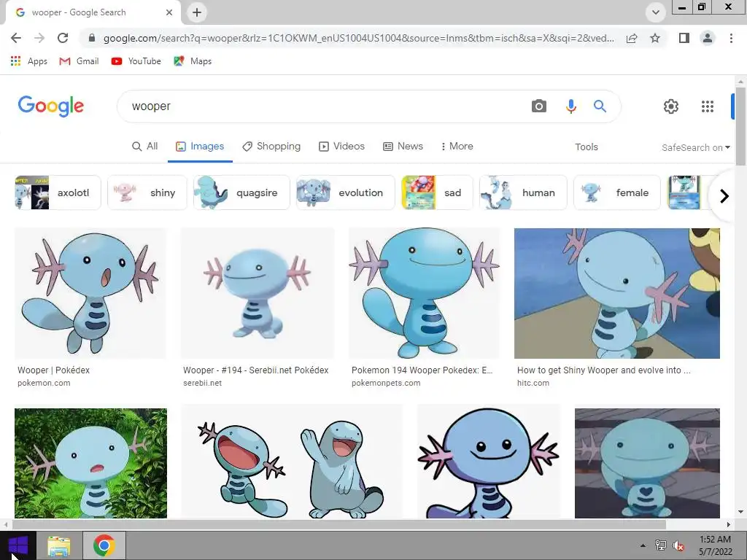Switch to the News tab
Screen dimensions: 747x560
(x=403, y=146)
